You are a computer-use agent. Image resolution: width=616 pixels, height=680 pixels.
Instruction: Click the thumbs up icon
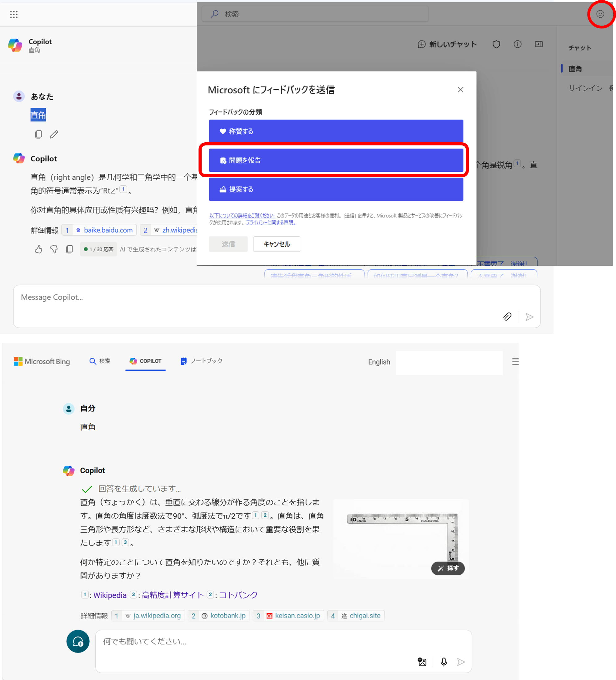coord(38,249)
